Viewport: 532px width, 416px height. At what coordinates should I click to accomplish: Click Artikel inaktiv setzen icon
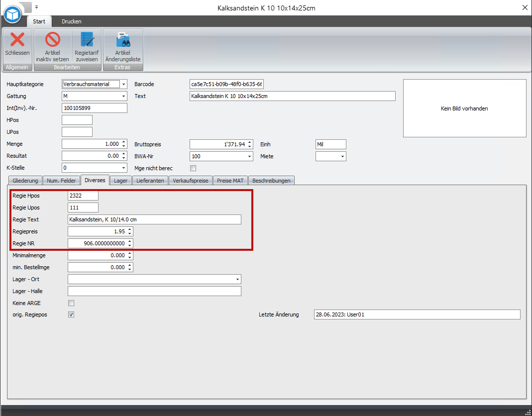coord(52,40)
